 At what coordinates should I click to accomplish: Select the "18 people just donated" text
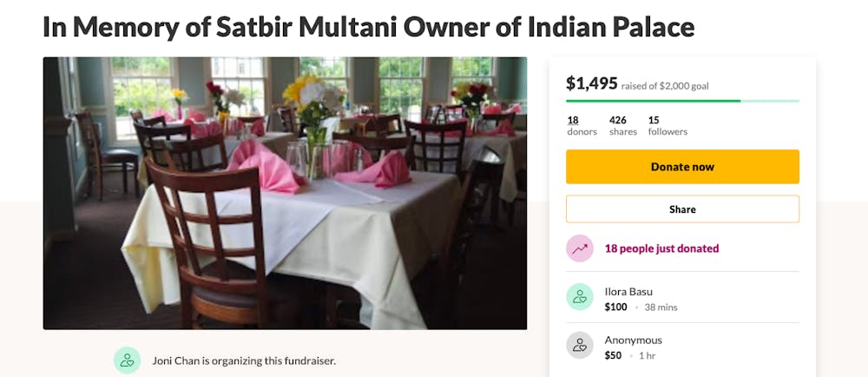point(661,248)
